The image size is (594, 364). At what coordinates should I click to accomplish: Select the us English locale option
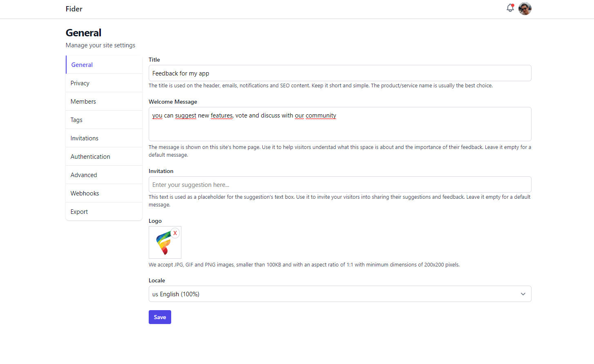(340, 294)
